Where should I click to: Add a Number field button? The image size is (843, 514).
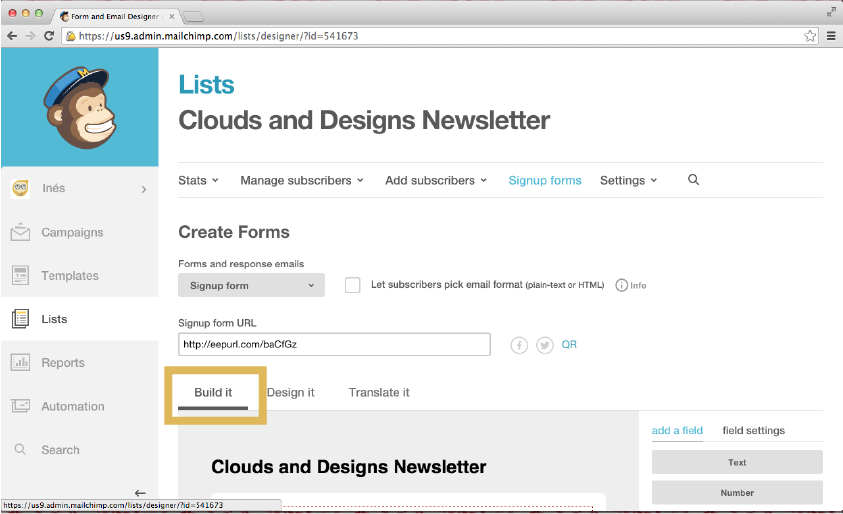[x=737, y=492]
